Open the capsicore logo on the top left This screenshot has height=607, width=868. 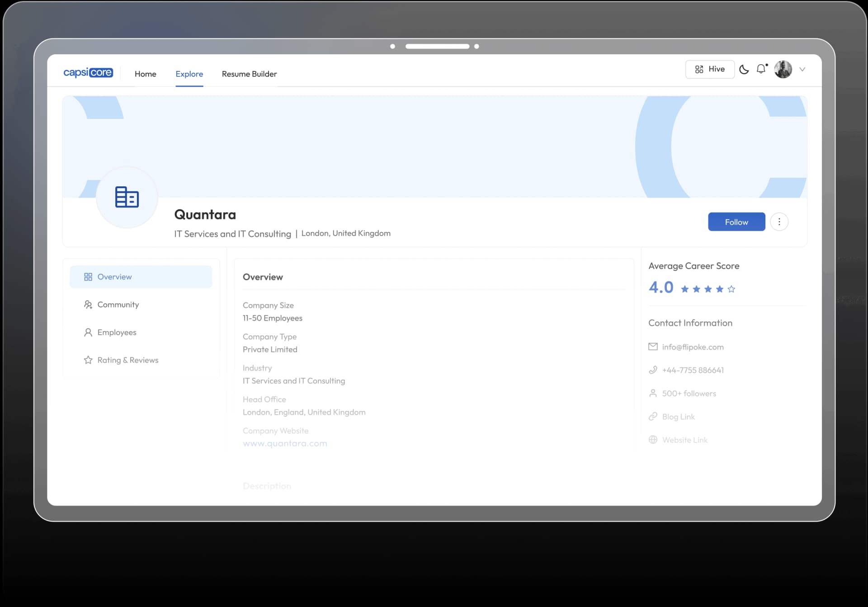(88, 72)
